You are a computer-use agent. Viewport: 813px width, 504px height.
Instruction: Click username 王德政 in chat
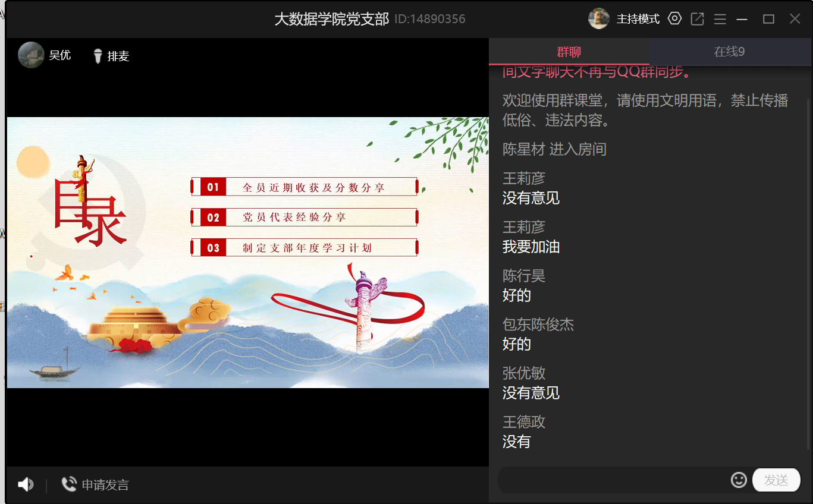(x=524, y=422)
